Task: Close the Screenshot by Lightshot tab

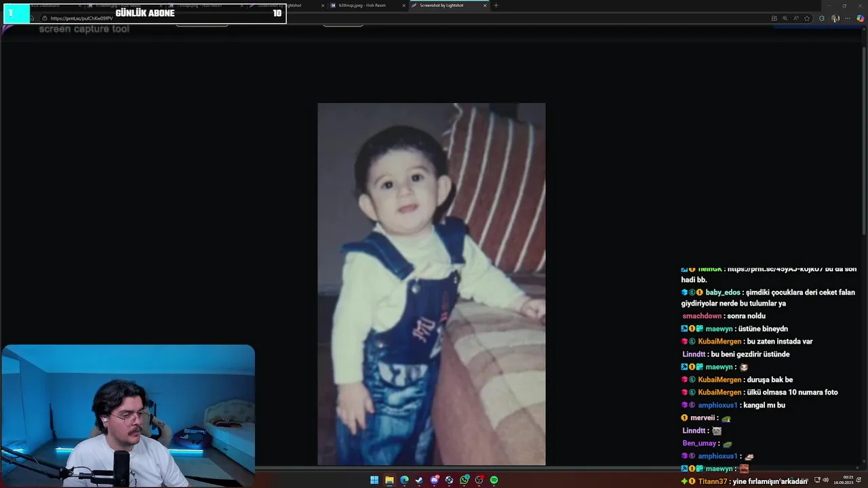Action: [x=485, y=5]
